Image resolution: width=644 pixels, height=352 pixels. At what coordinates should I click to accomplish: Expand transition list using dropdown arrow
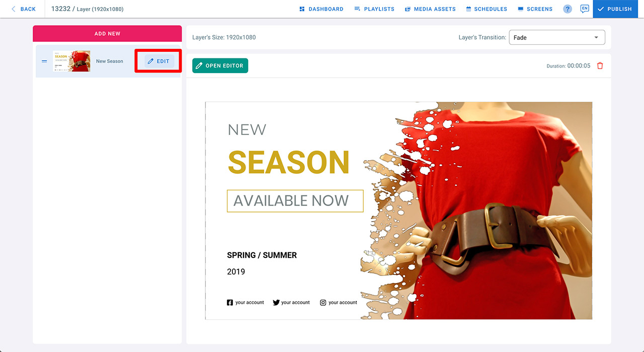[596, 38]
